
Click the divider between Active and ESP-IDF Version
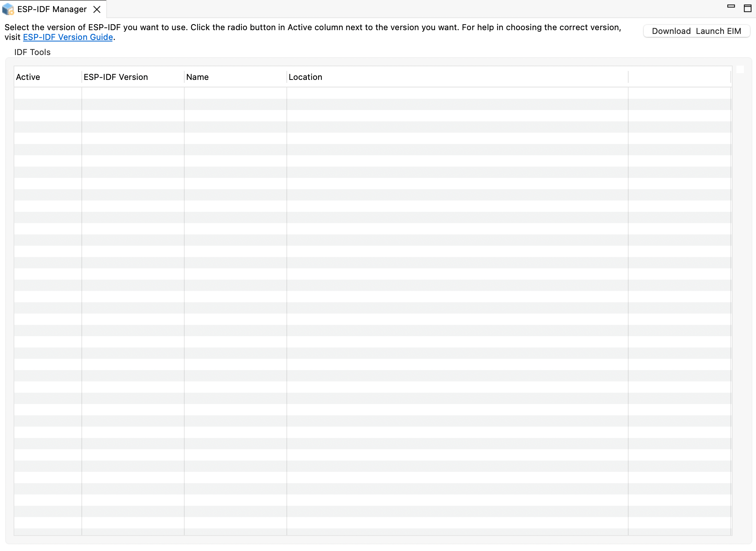click(x=81, y=77)
